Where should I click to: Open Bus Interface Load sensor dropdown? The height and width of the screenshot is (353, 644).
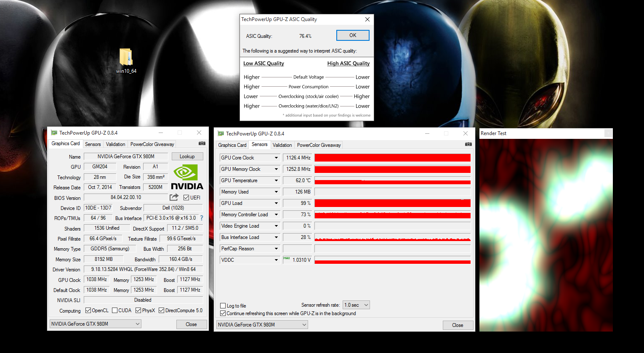click(276, 237)
